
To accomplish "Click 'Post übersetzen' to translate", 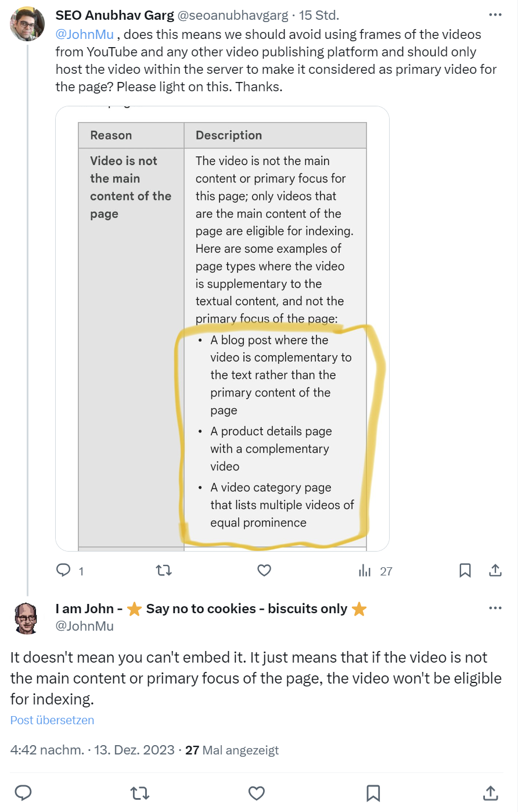I will pyautogui.click(x=52, y=720).
